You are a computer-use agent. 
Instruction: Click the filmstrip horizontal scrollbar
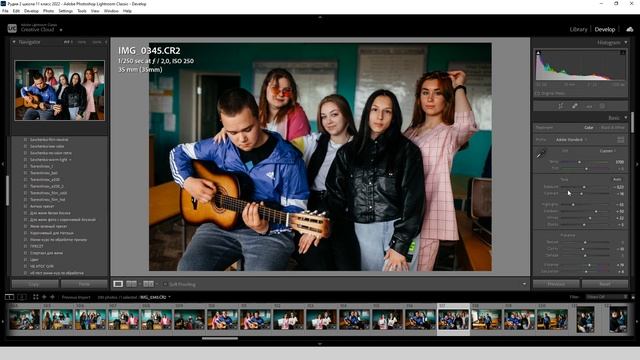pyautogui.click(x=220, y=338)
